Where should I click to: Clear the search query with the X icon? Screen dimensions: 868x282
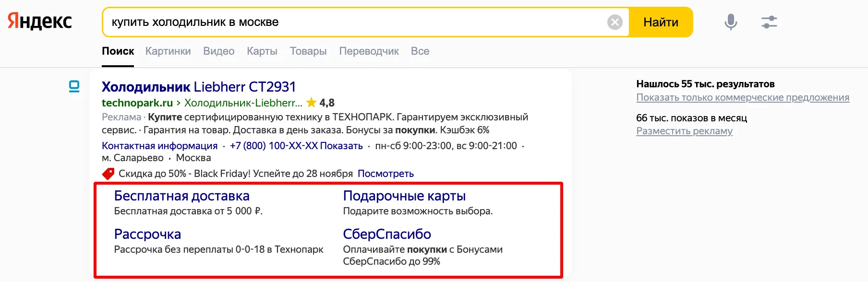[615, 22]
